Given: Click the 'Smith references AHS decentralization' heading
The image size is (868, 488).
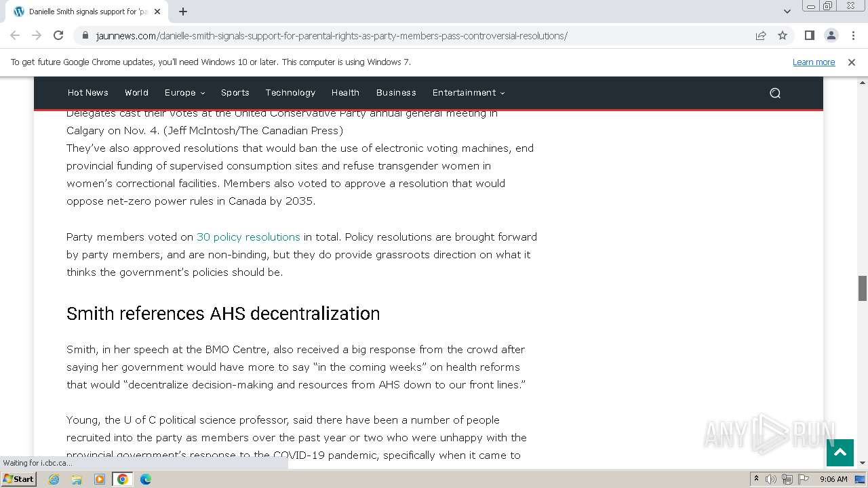Looking at the screenshot, I should 223,314.
